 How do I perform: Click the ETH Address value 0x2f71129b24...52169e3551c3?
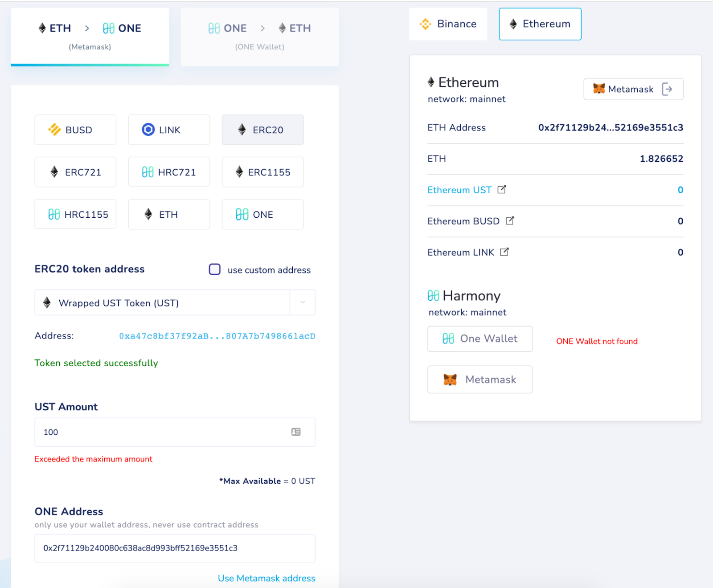[x=611, y=127]
